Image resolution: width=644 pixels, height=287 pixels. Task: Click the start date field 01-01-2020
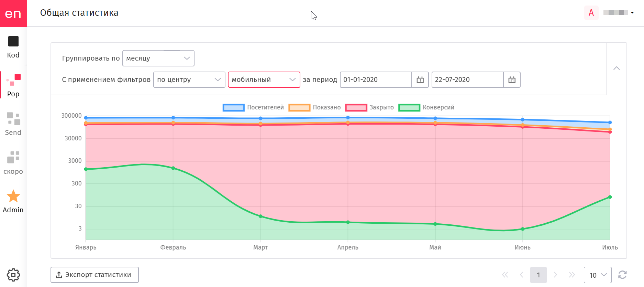[x=376, y=80]
